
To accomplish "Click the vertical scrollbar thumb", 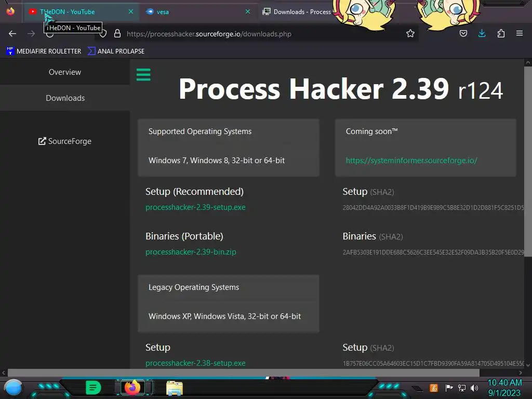I will (x=528, y=162).
